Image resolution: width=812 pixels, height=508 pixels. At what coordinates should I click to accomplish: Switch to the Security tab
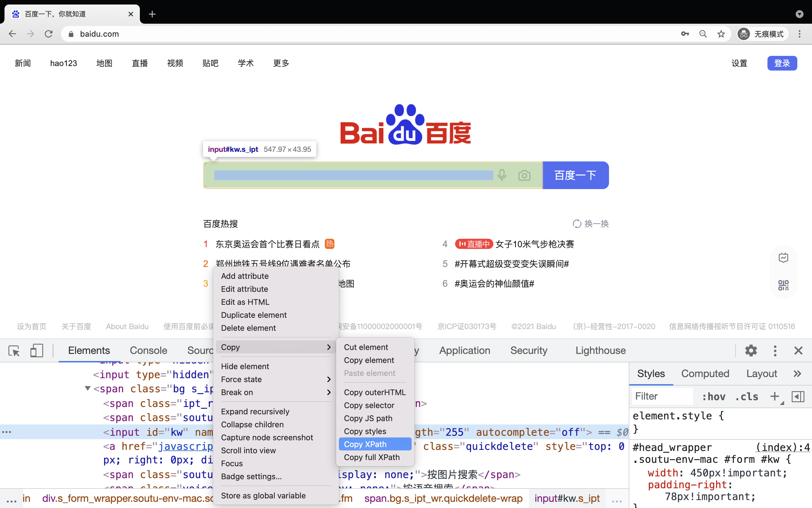(529, 351)
